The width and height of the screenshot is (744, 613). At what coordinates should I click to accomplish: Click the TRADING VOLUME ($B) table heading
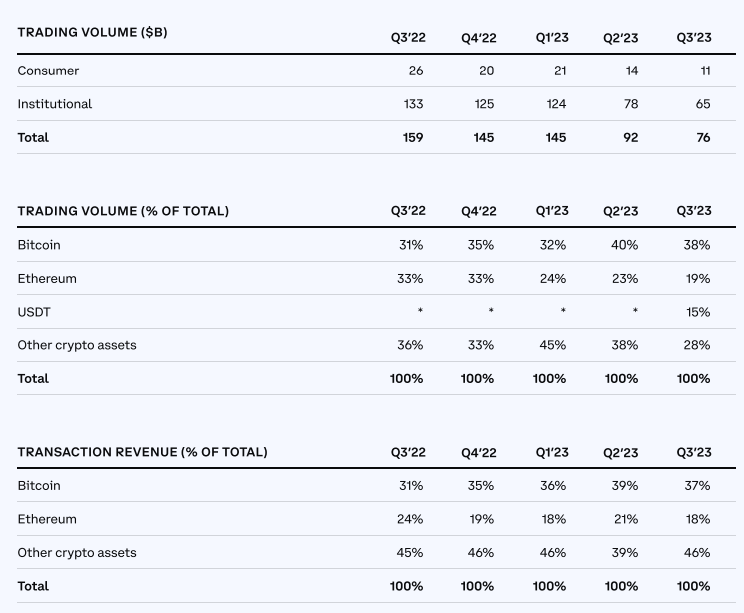point(92,33)
